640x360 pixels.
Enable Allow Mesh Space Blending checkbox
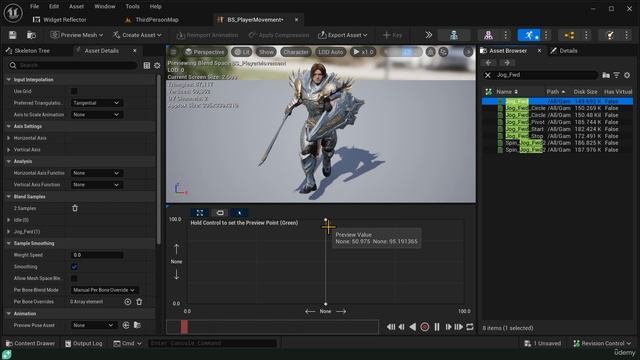(x=74, y=278)
